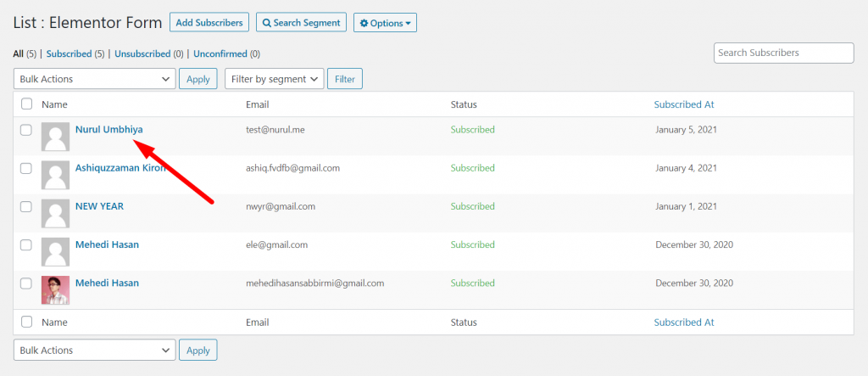Screen dimensions: 868x376
Task: Click Mehedi Hasan's pink photo avatar
Action: [55, 290]
